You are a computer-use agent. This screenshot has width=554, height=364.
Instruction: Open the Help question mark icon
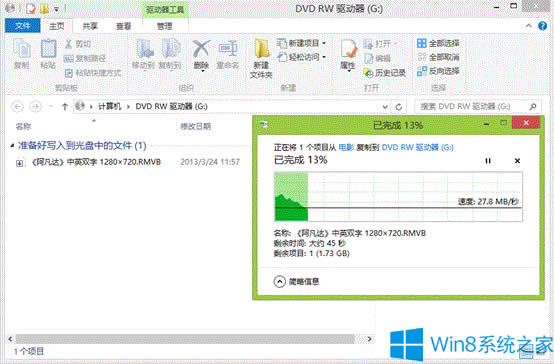click(542, 26)
